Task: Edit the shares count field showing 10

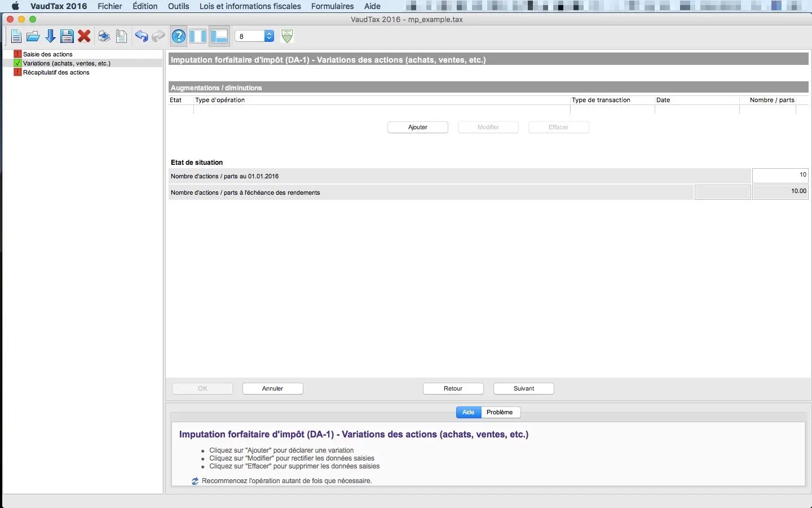Action: tap(780, 176)
